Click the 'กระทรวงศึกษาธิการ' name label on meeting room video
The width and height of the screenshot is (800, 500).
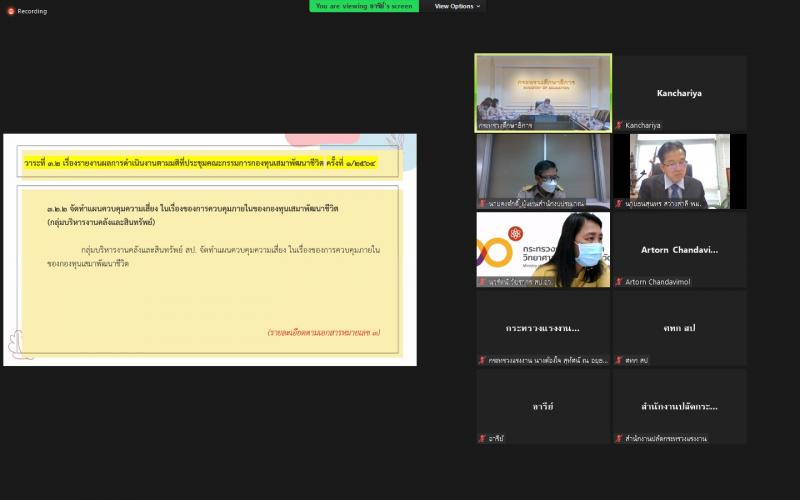[x=505, y=125]
